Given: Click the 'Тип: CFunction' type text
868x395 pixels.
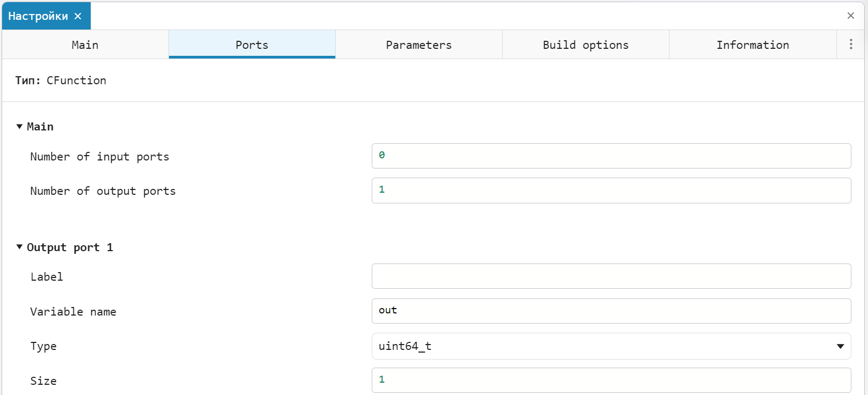Looking at the screenshot, I should tap(61, 81).
